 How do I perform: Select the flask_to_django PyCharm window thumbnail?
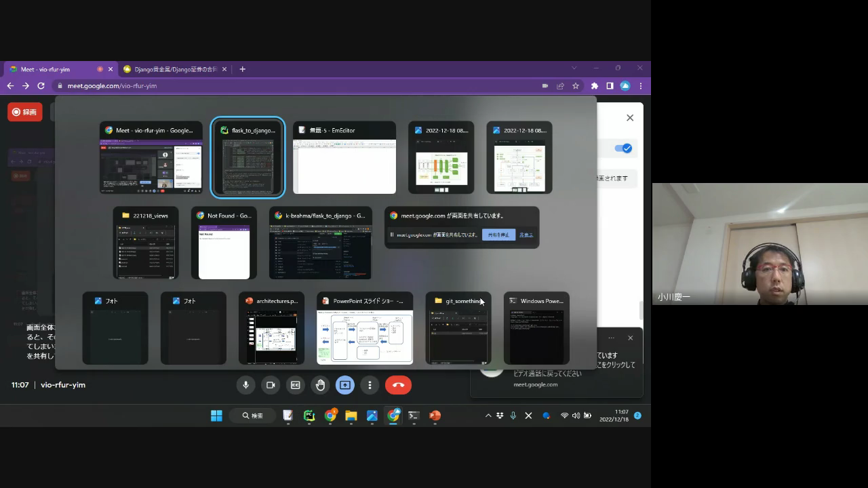pos(248,158)
